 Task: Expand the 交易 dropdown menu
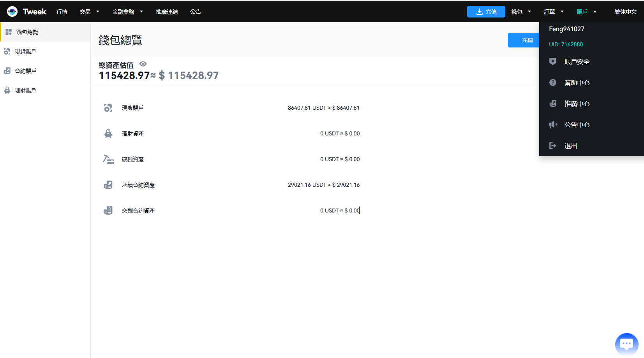click(89, 12)
